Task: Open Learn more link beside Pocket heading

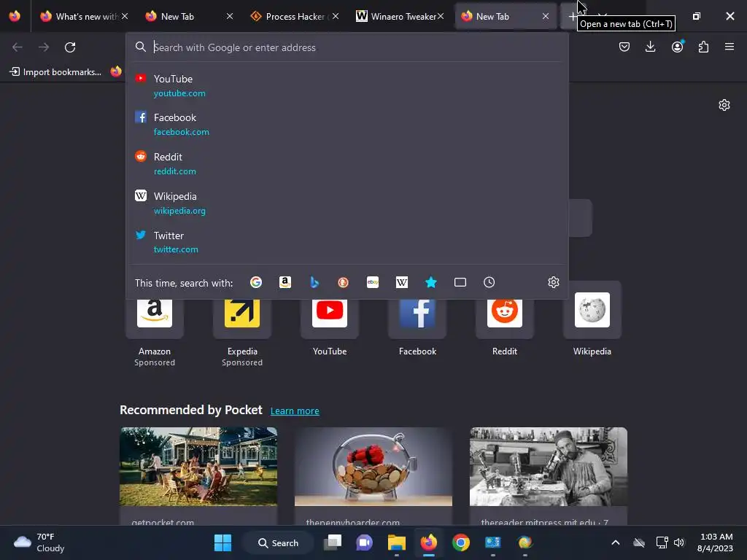Action: click(x=295, y=411)
